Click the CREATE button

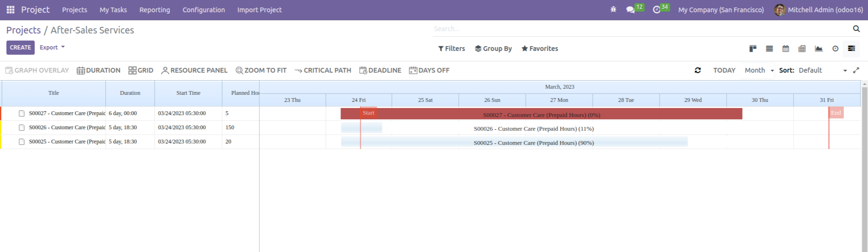[x=20, y=48]
